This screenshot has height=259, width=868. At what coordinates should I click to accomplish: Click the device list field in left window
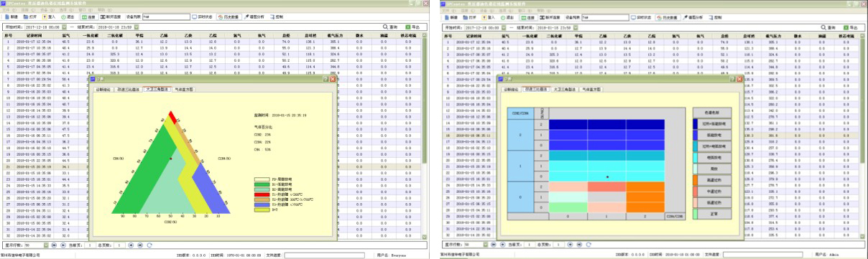pyautogui.click(x=166, y=17)
